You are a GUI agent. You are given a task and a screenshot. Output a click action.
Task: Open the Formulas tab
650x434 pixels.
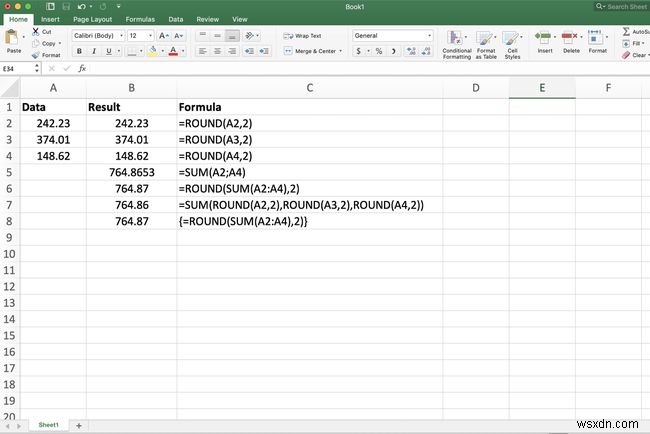click(140, 19)
